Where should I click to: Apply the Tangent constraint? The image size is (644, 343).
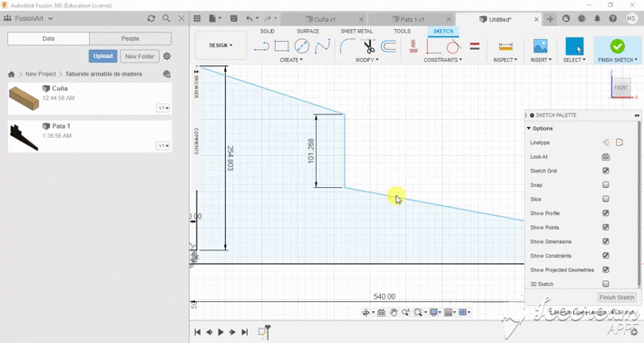(x=453, y=46)
